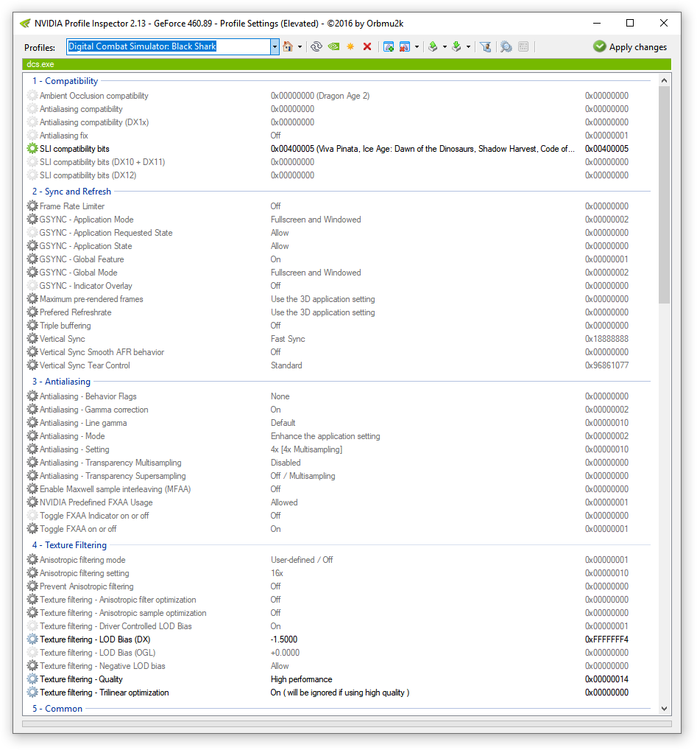The width and height of the screenshot is (697, 750).
Task: Click the dcs.exe application bar
Action: tap(346, 64)
